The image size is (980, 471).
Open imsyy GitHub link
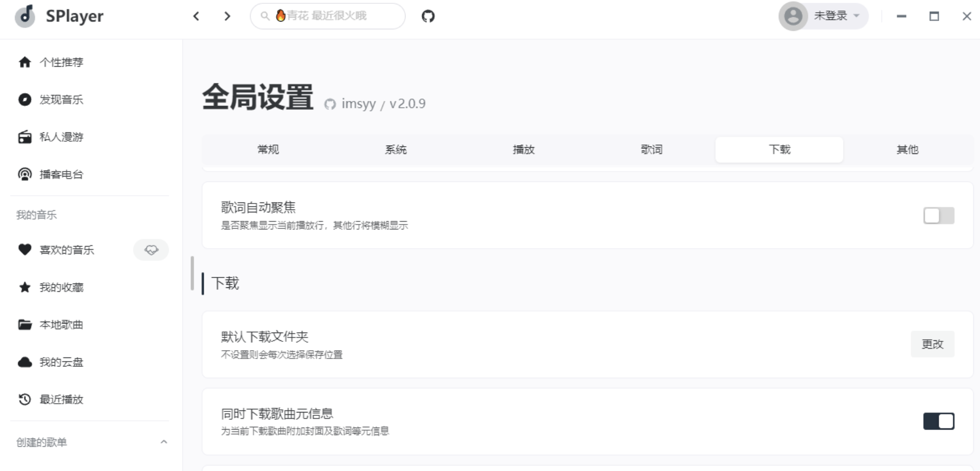[x=359, y=104]
